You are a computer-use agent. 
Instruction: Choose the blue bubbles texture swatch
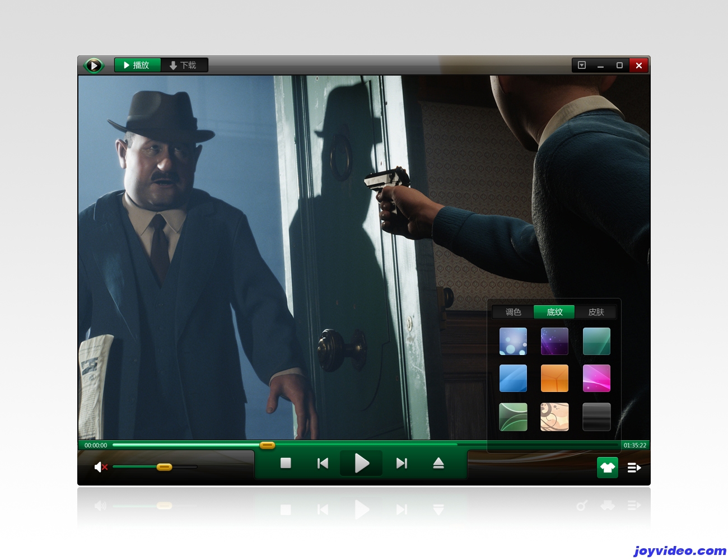pyautogui.click(x=513, y=342)
